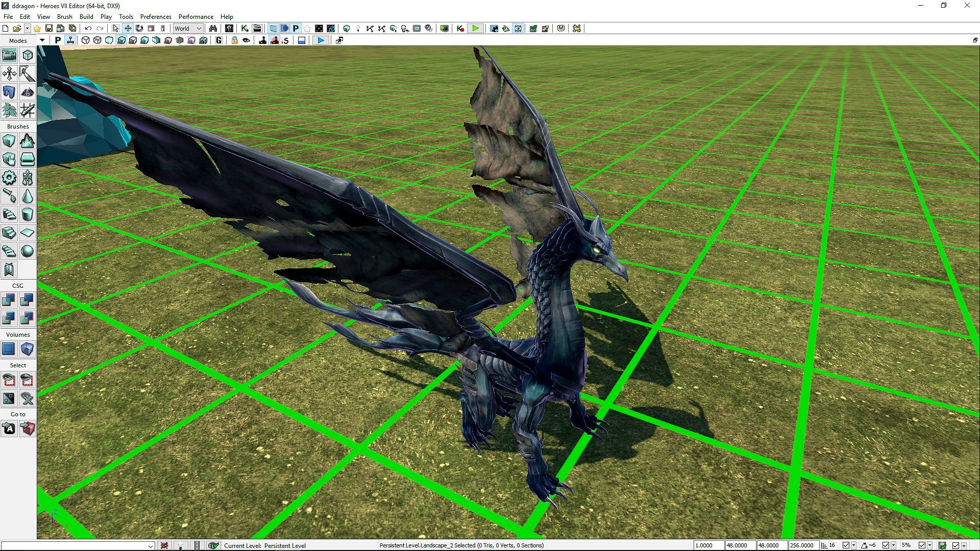Click the first scale value field 1.0000
The height and width of the screenshot is (551, 980).
click(x=708, y=545)
